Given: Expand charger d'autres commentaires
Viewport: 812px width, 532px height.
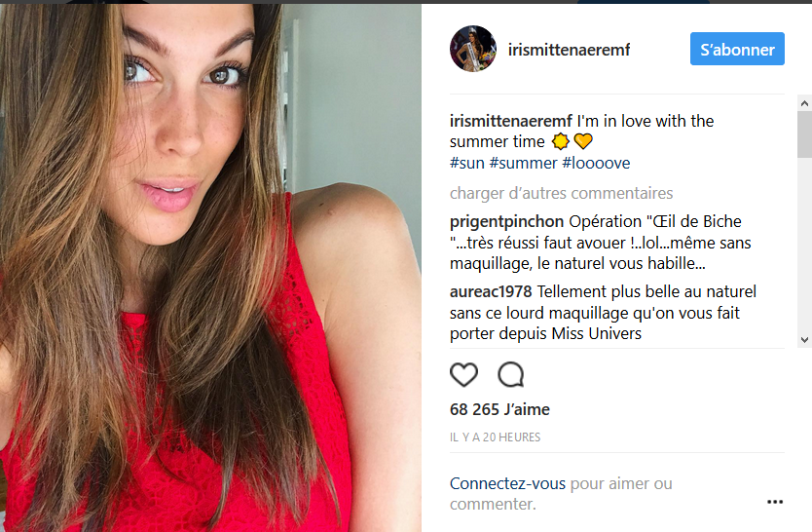Looking at the screenshot, I should (x=561, y=193).
